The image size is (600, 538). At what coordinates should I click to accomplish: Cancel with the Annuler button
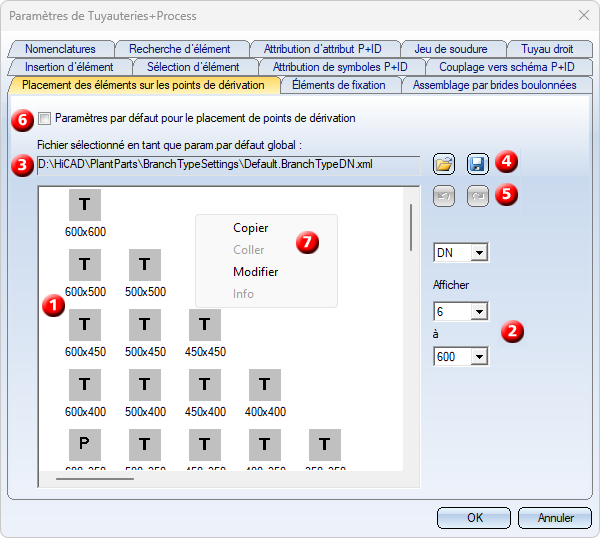(555, 518)
